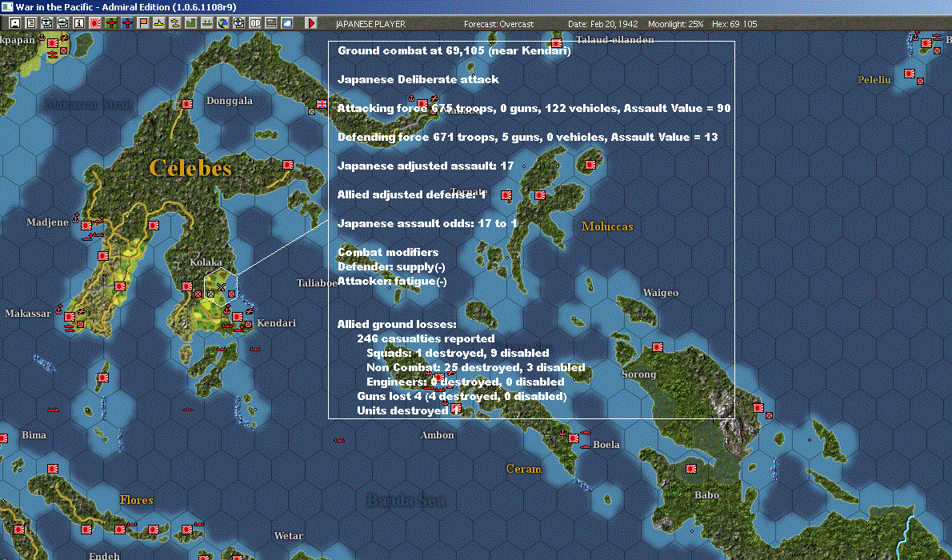
Task: Click the floppy-disk save icon in toolbar
Action: click(x=15, y=23)
